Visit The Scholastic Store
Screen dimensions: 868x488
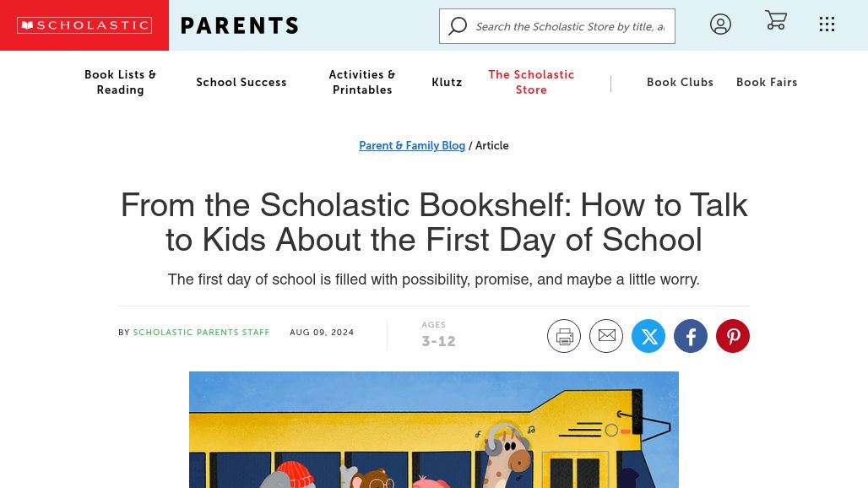point(531,82)
